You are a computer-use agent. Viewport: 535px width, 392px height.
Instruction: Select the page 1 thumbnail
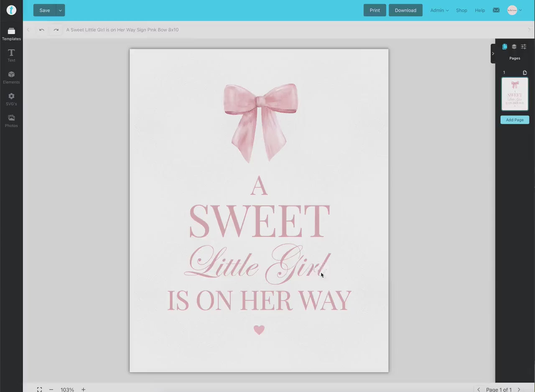point(515,94)
